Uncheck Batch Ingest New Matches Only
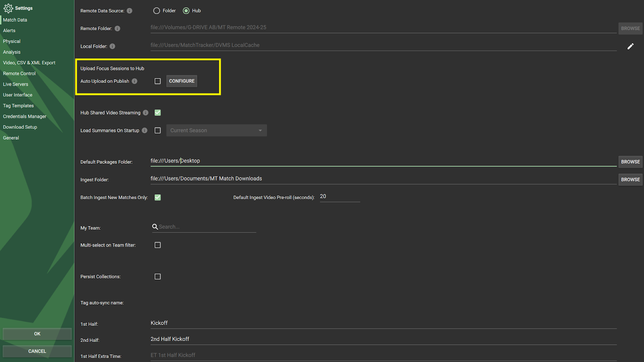Image resolution: width=644 pixels, height=362 pixels. (x=157, y=197)
